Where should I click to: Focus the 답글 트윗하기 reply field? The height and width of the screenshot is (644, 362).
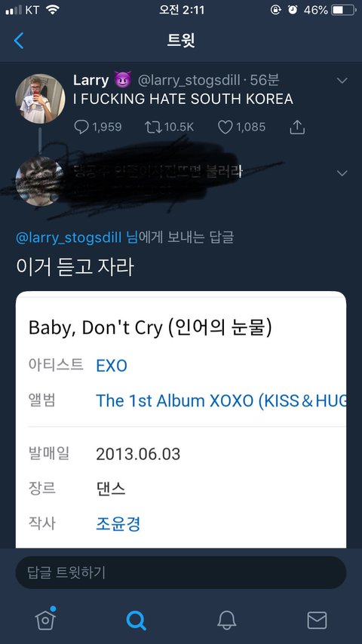181,572
